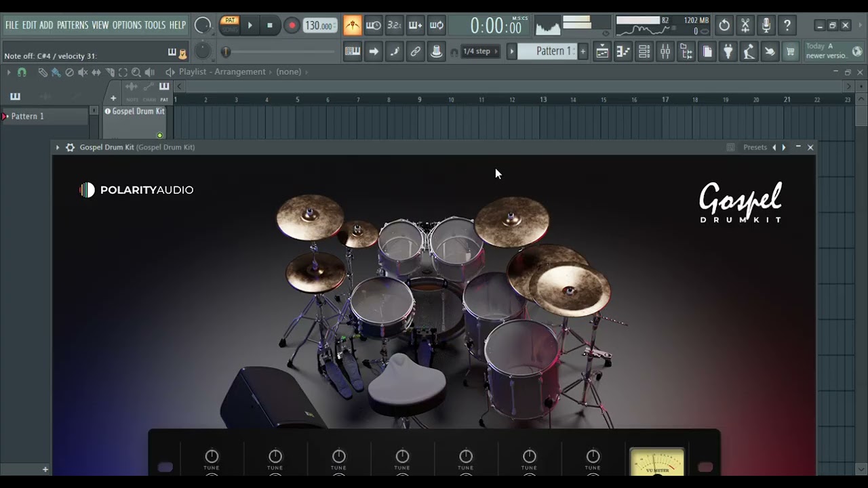Open the Browser view icon
868x488 pixels.
(686, 52)
